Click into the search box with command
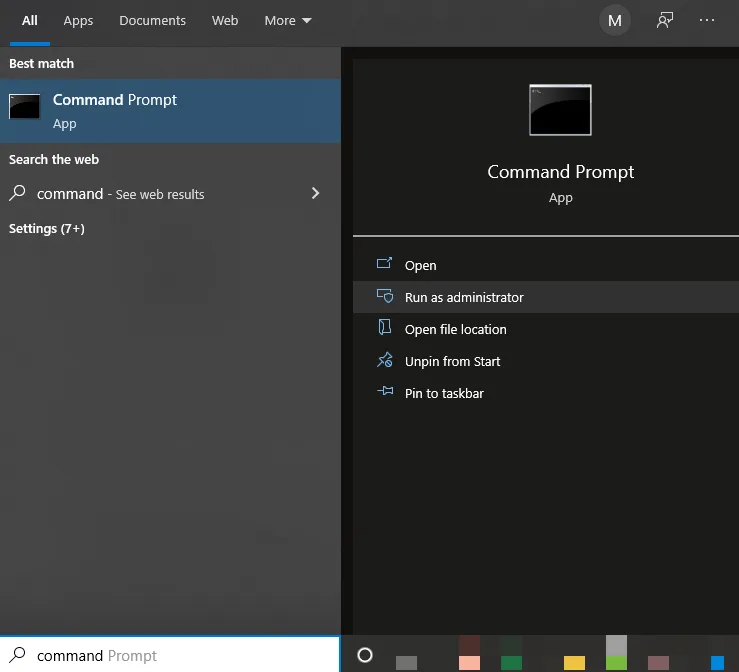The height and width of the screenshot is (672, 739). click(x=170, y=655)
